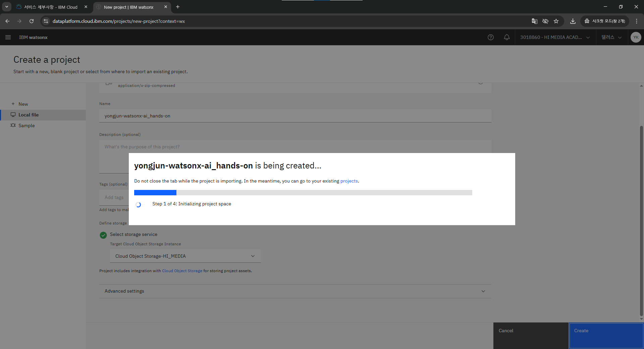This screenshot has width=644, height=349.
Task: Select the New project option
Action: 43,104
